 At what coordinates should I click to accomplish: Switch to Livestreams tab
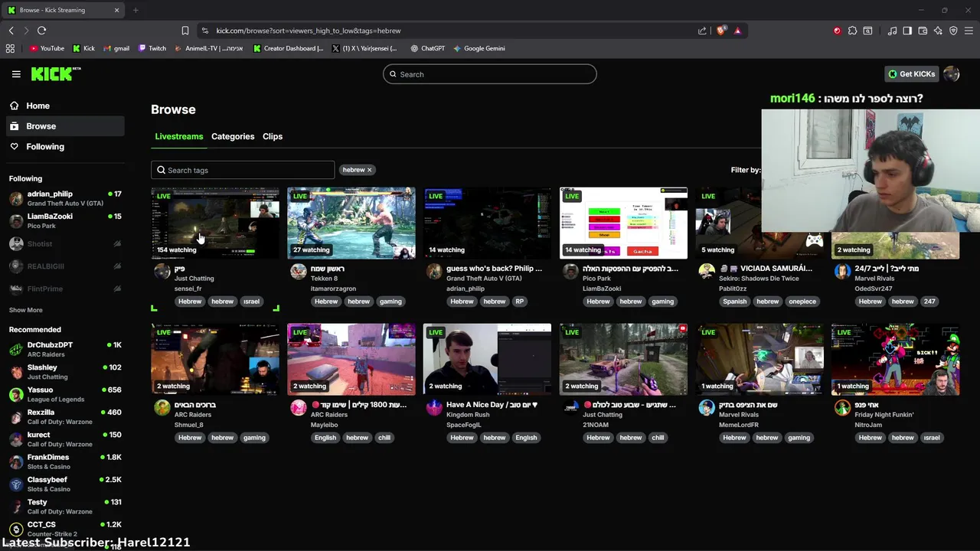click(179, 136)
